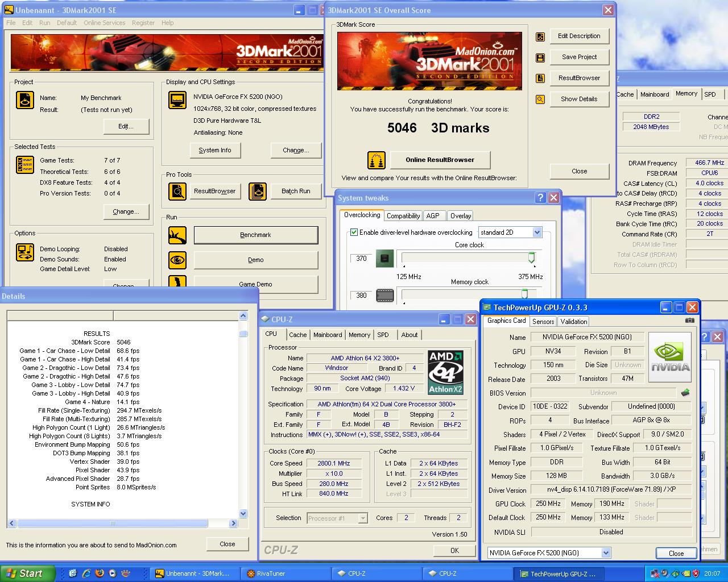Click the Options icon in 3DMark main window

click(25, 252)
